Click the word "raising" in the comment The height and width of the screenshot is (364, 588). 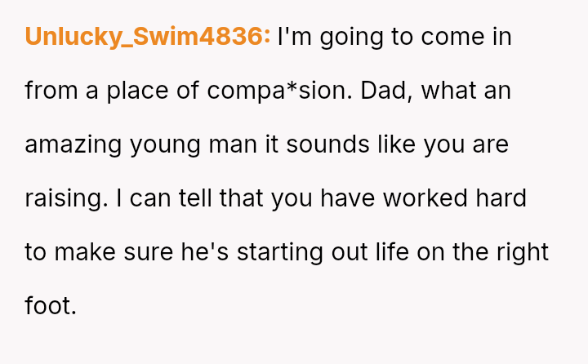coord(64,198)
